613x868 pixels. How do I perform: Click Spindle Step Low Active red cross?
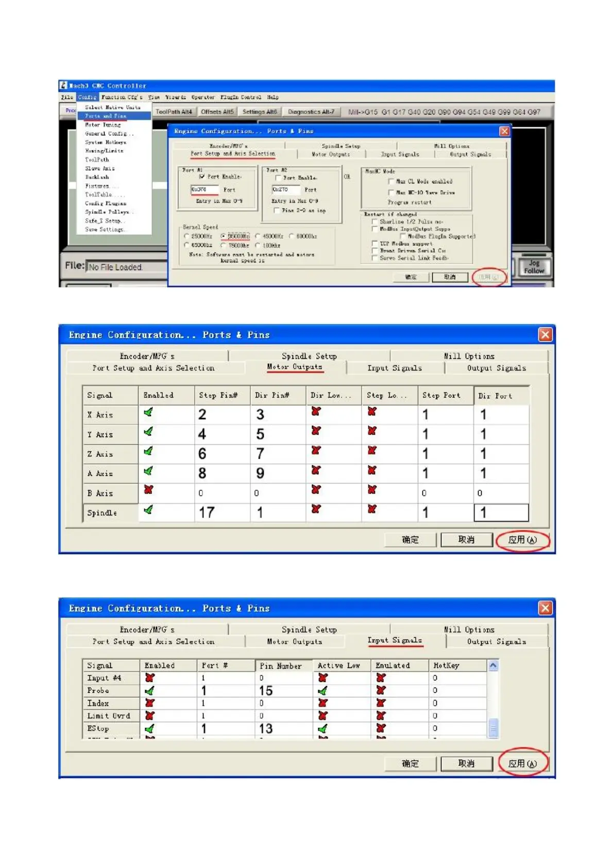point(372,509)
